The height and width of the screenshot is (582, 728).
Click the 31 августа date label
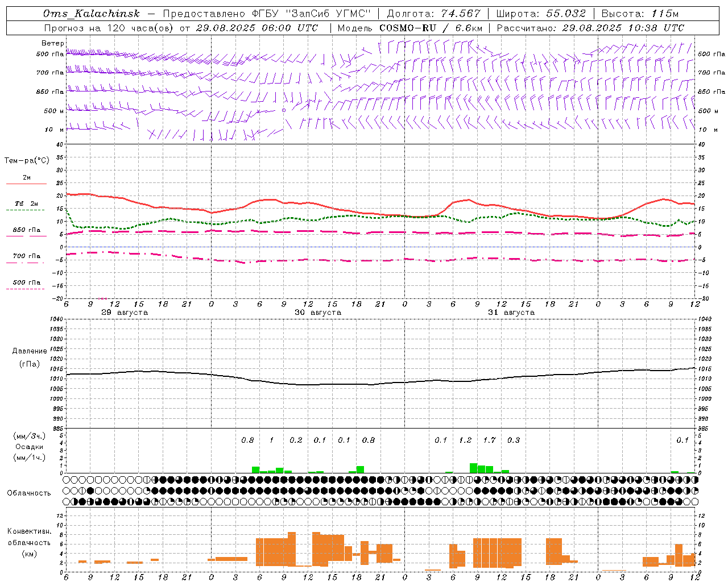click(511, 313)
